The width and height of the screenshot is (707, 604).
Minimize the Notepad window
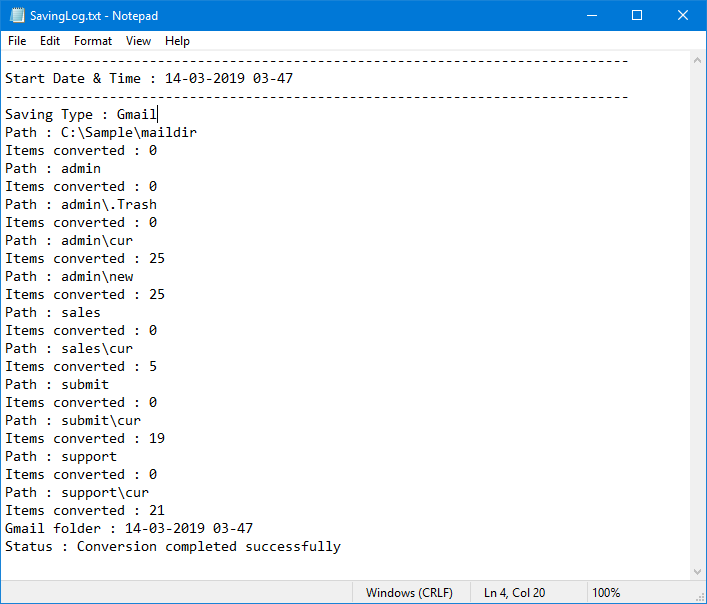(x=592, y=15)
